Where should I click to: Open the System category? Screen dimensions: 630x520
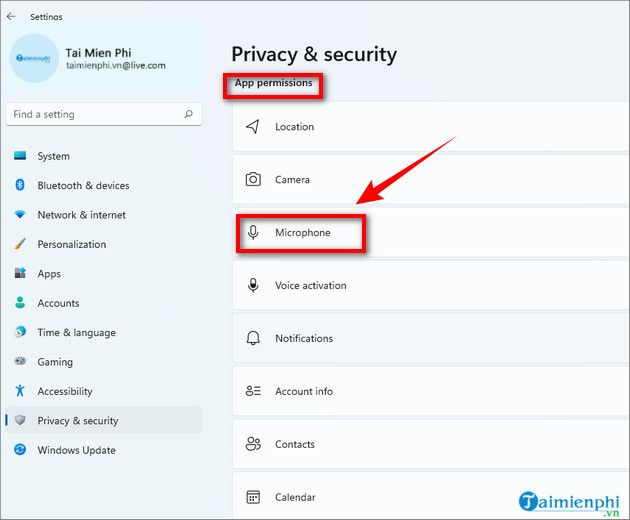click(x=104, y=156)
